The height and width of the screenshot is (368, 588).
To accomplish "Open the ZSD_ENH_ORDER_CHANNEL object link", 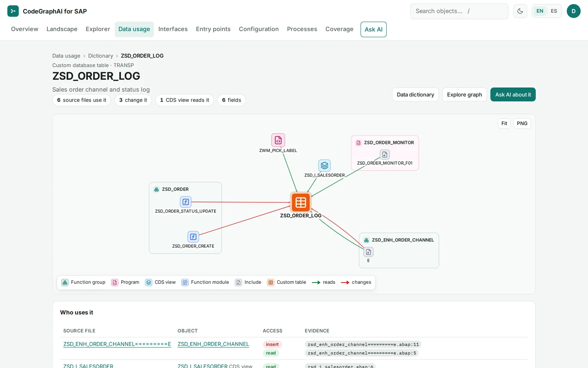I will (213, 344).
